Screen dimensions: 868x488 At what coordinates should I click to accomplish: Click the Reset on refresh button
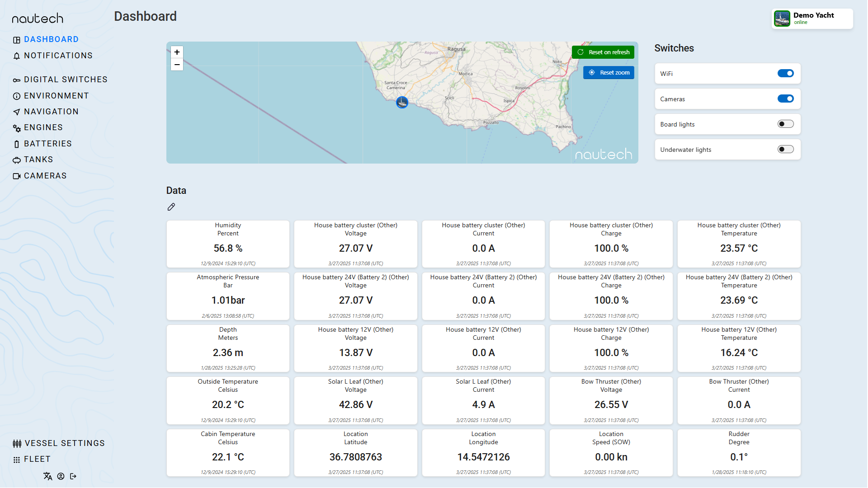click(x=603, y=52)
